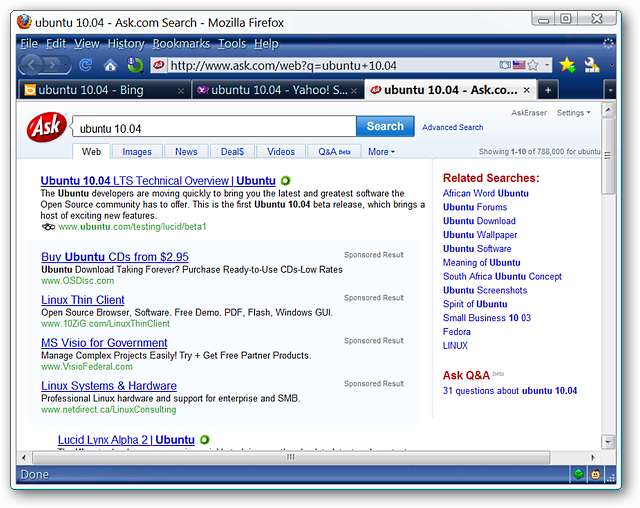Click the Ask search input field
Image resolution: width=640 pixels, height=508 pixels.
[x=214, y=126]
